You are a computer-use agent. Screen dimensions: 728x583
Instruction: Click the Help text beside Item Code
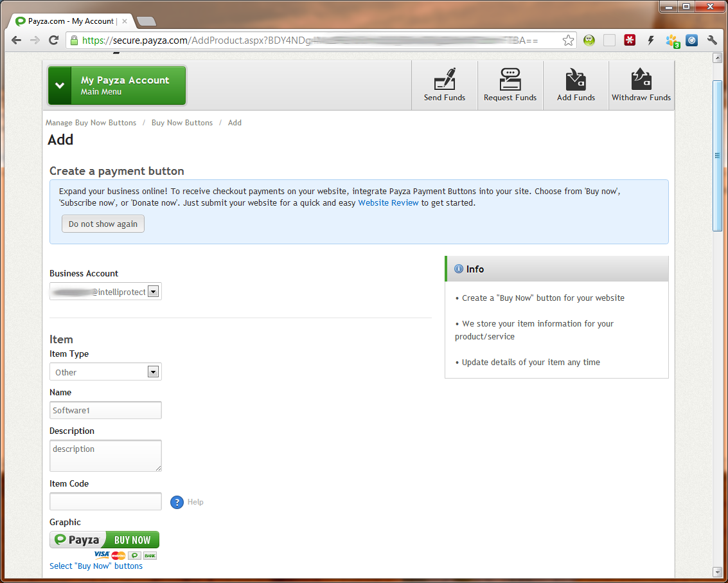click(x=195, y=502)
